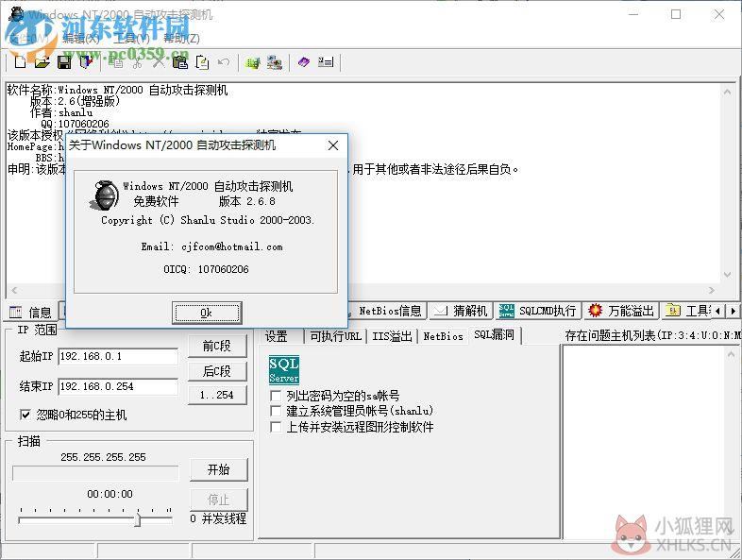Viewport: 742px width, 560px height.
Task: Select the SQL漏洞 sub-tab
Action: (494, 334)
